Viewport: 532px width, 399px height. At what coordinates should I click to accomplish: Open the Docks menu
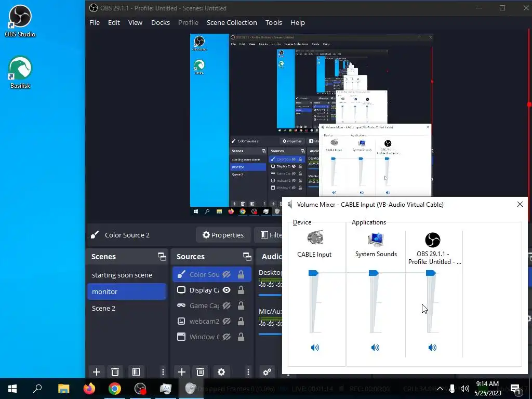point(160,23)
